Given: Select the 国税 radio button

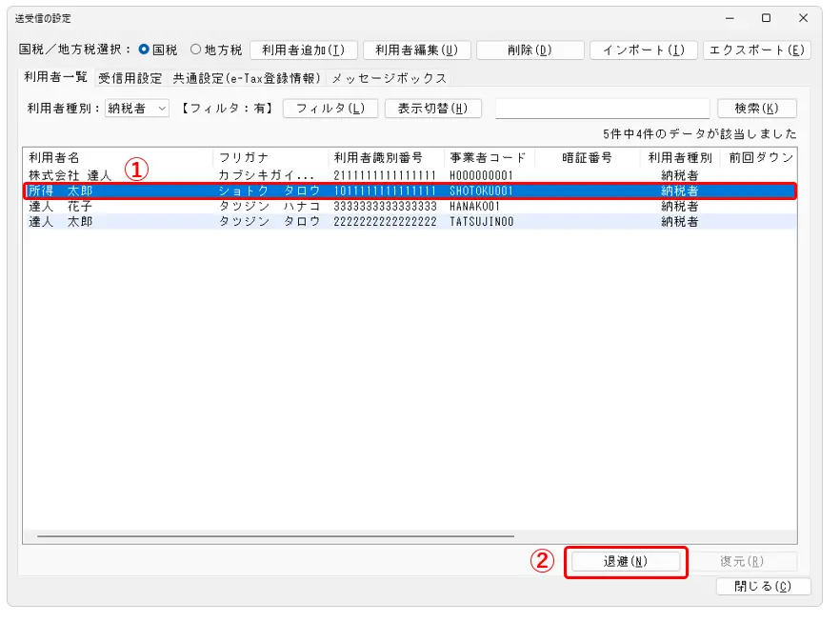Looking at the screenshot, I should click(x=146, y=50).
